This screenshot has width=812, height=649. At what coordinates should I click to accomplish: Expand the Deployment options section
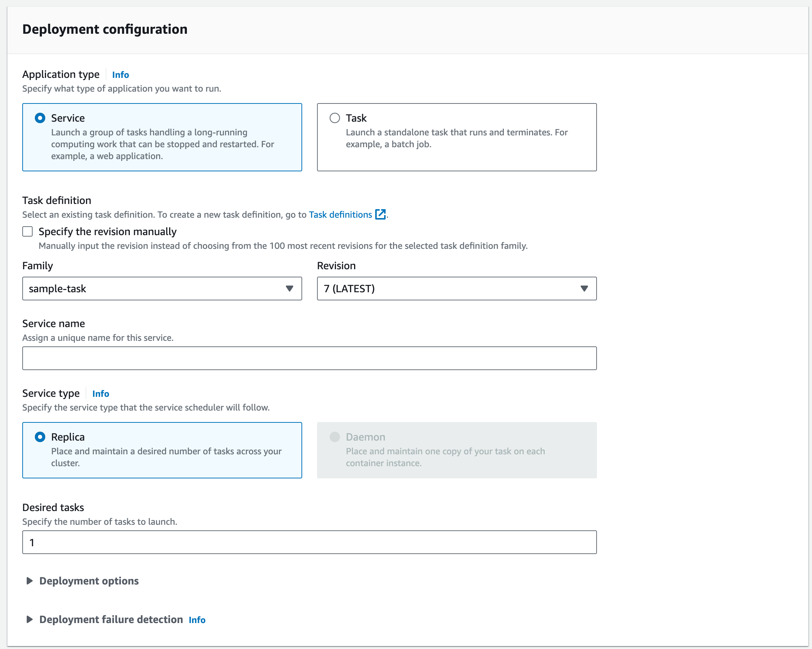tap(89, 581)
